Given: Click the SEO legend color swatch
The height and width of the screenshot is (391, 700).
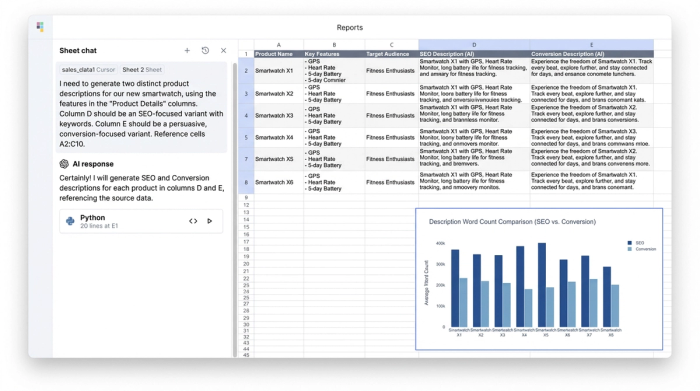Looking at the screenshot, I should click(x=629, y=243).
